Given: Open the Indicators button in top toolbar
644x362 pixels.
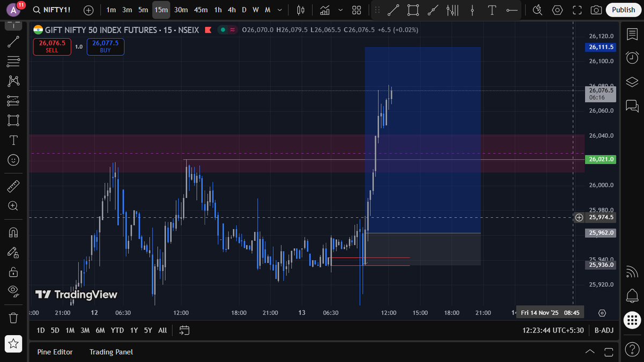Looking at the screenshot, I should point(325,10).
